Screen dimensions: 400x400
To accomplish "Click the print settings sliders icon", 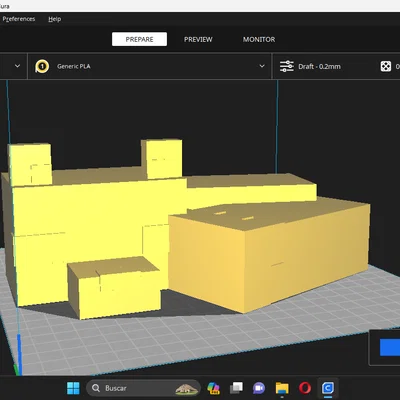I will pos(287,66).
